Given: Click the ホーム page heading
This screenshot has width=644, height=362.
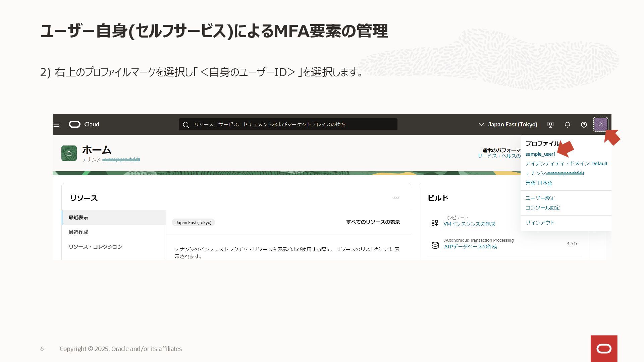Looking at the screenshot, I should pyautogui.click(x=97, y=149).
